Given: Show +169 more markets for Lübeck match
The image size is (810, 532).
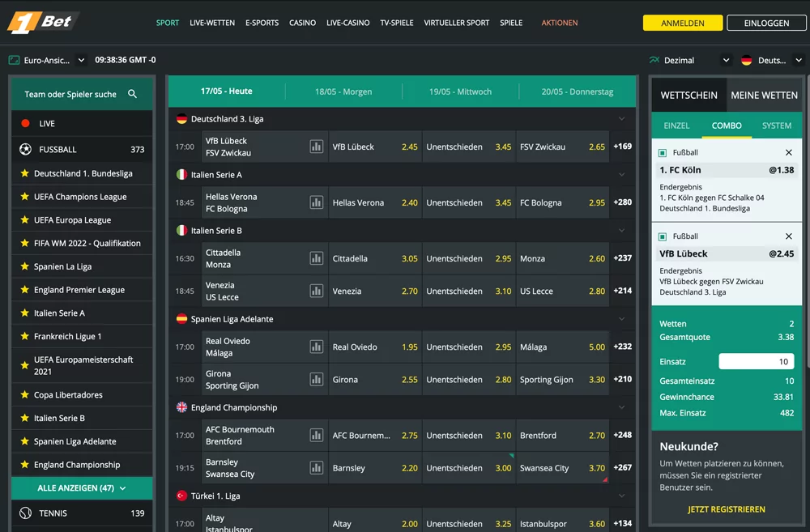Looking at the screenshot, I should [x=622, y=147].
